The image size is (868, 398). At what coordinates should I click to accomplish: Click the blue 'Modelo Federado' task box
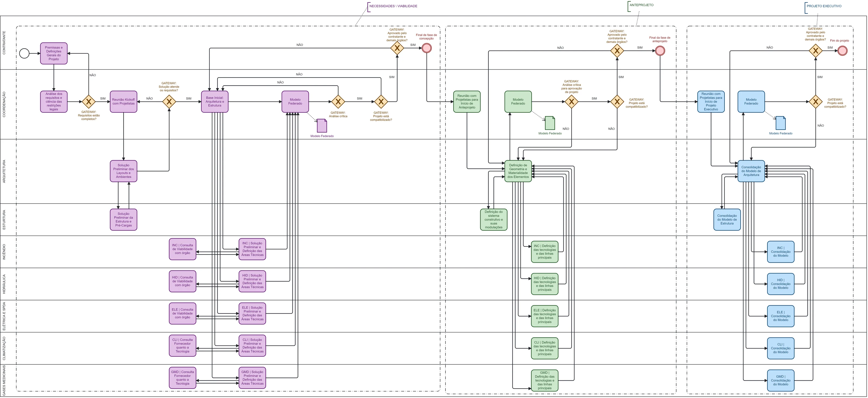tap(751, 102)
